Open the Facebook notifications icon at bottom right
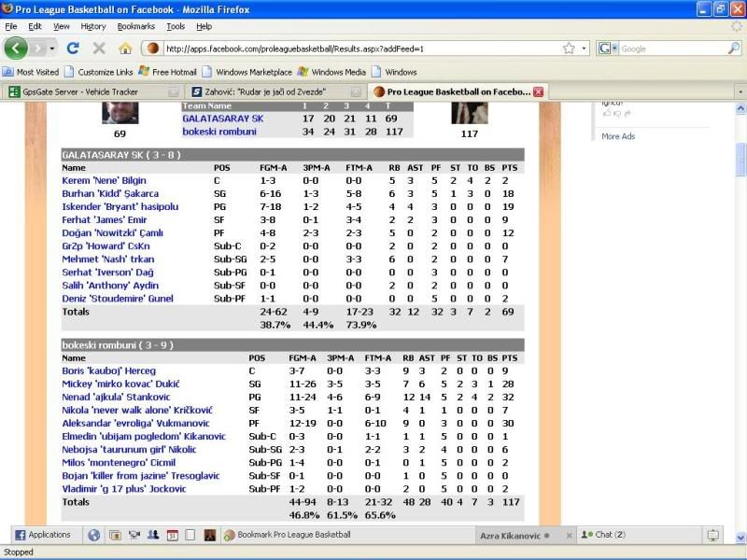Screen dimensions: 747x560 (x=712, y=535)
